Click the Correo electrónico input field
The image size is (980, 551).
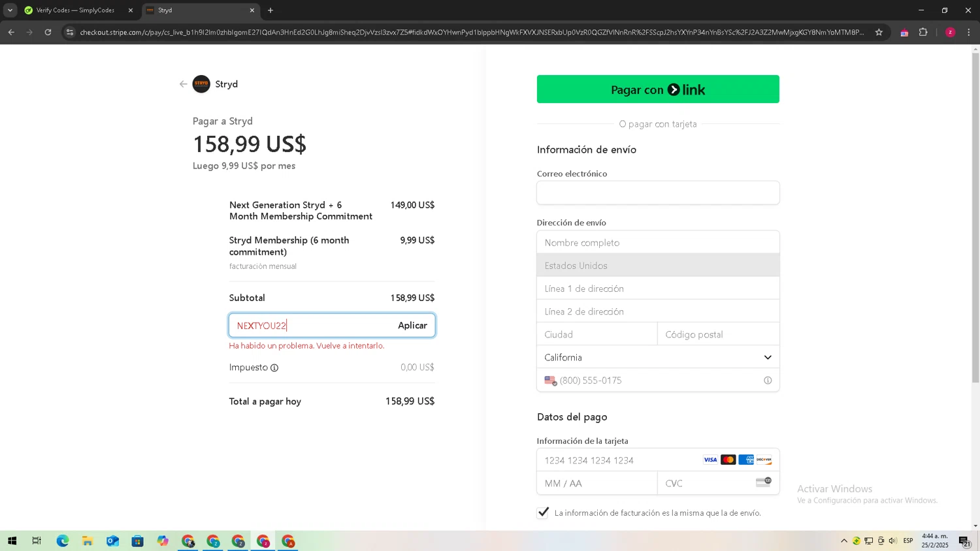(x=658, y=193)
